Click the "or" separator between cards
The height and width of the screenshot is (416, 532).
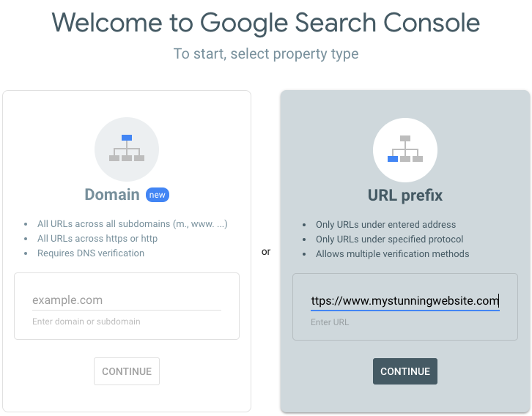point(266,251)
